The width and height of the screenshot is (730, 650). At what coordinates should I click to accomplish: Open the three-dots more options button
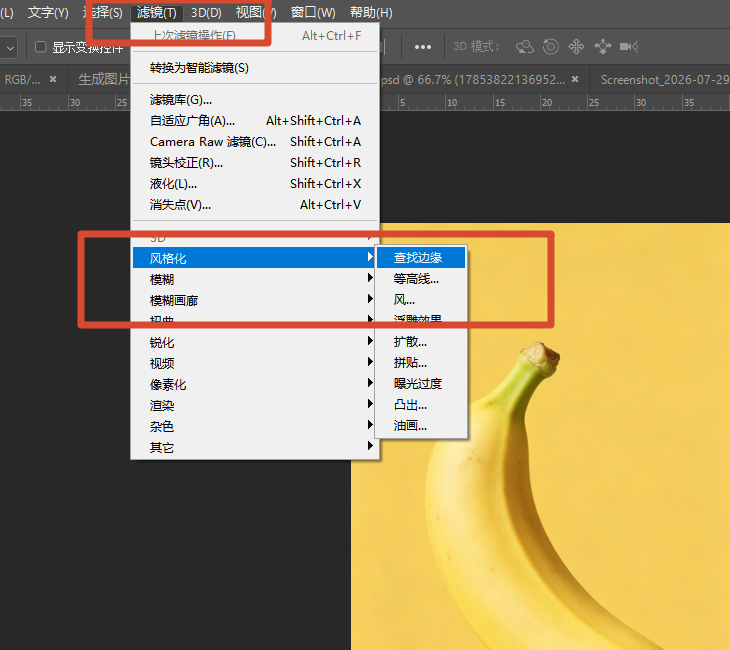pyautogui.click(x=423, y=47)
